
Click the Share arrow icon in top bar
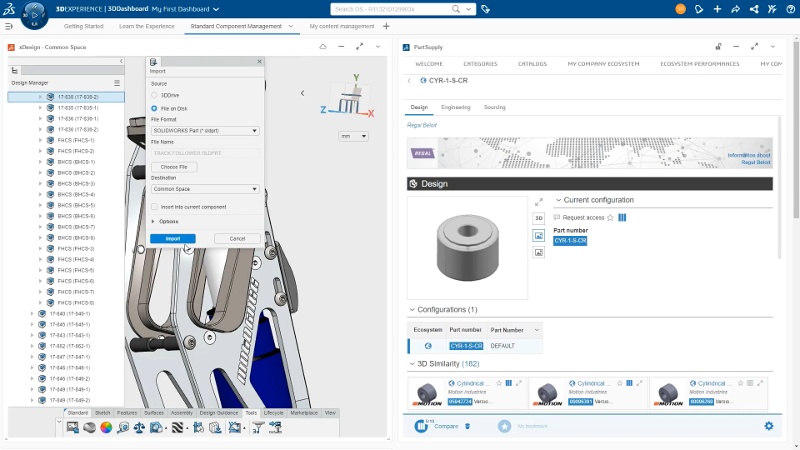click(x=735, y=9)
